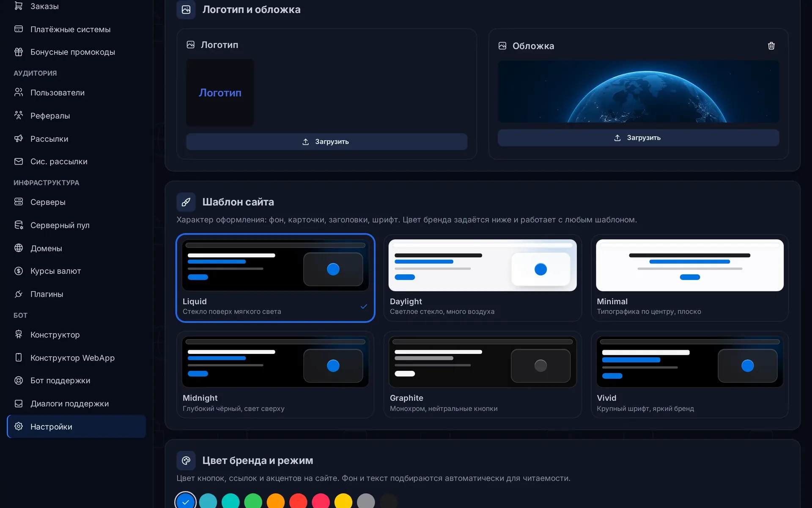Pick the Minimal template card
The image size is (812, 508).
click(x=690, y=278)
